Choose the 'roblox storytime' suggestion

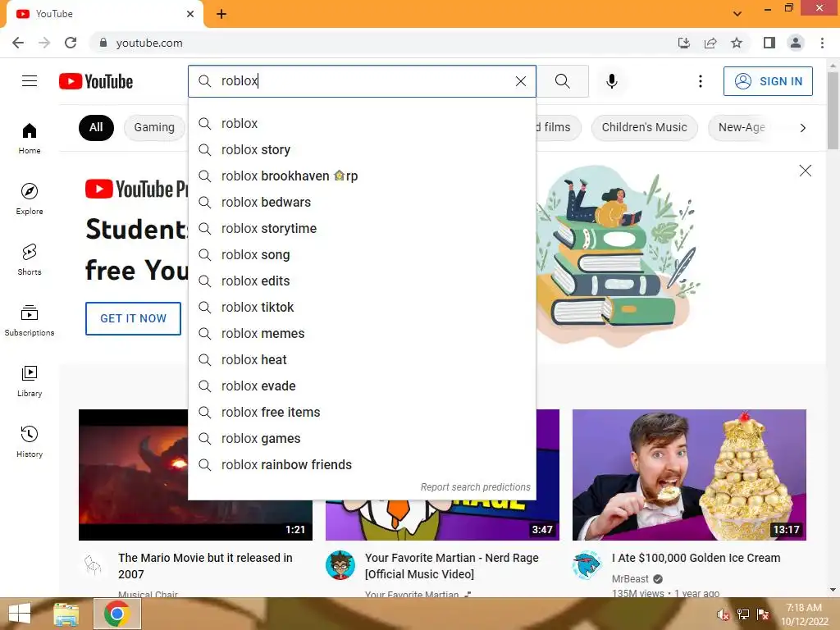coord(362,229)
